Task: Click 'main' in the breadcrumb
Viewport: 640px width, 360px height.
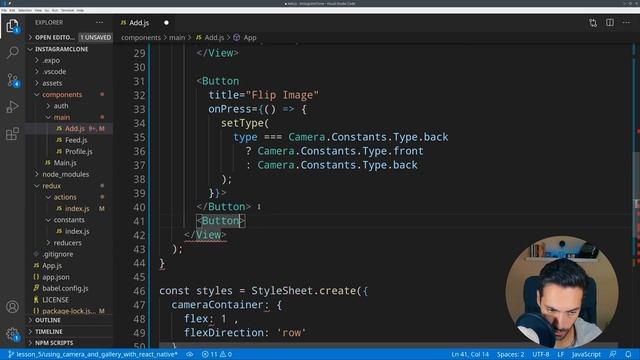Action: [177, 38]
